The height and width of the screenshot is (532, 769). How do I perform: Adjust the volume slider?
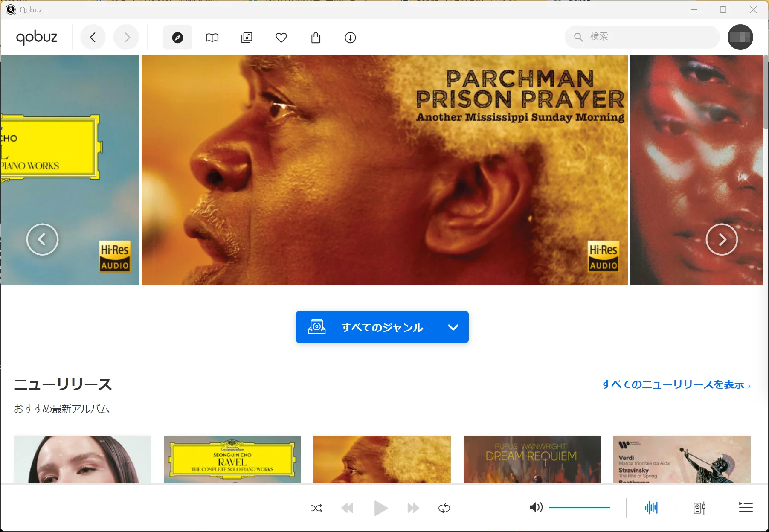coord(579,508)
